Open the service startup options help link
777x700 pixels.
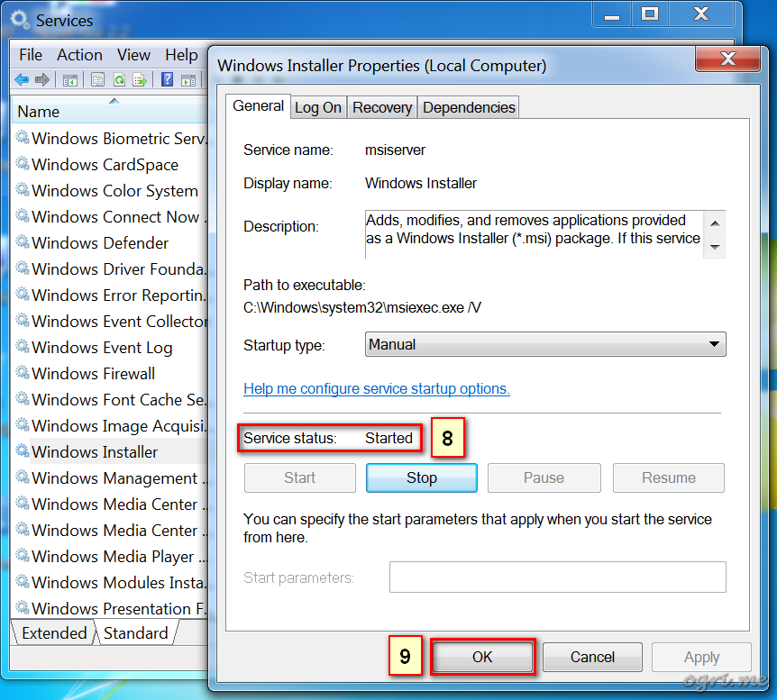click(x=377, y=389)
